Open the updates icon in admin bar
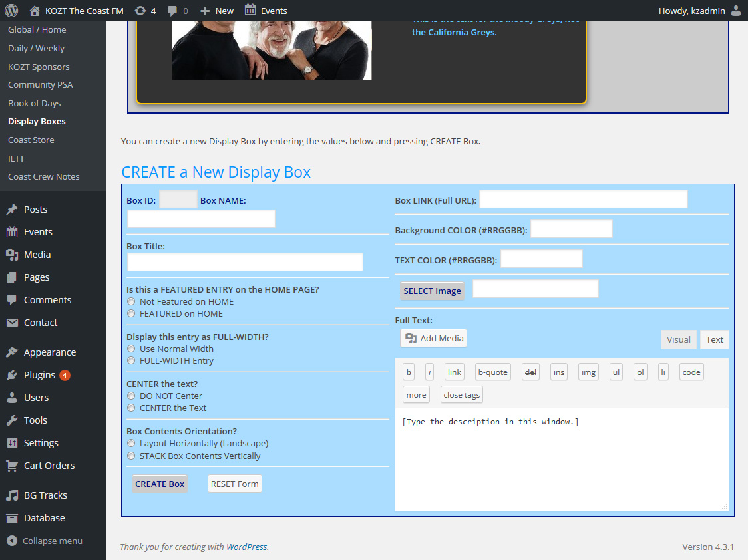This screenshot has width=748, height=560. (140, 11)
